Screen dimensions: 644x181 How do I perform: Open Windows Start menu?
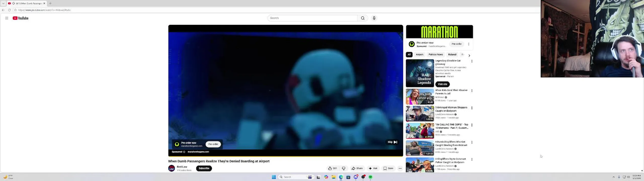click(x=274, y=177)
